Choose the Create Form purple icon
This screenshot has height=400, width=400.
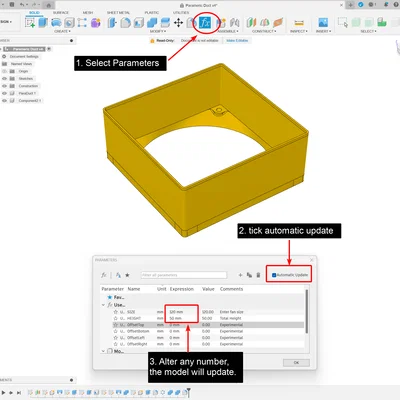coord(95,23)
